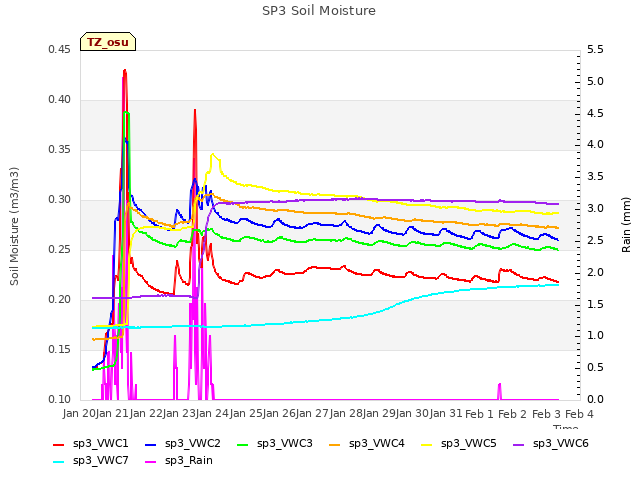Click the 3.0 rain axis tick label

click(595, 209)
